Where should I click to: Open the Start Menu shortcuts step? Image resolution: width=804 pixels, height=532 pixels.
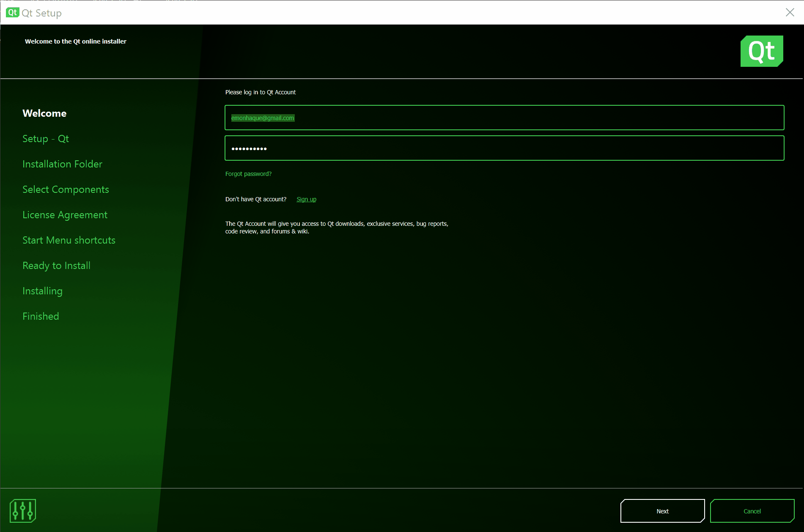tap(69, 240)
